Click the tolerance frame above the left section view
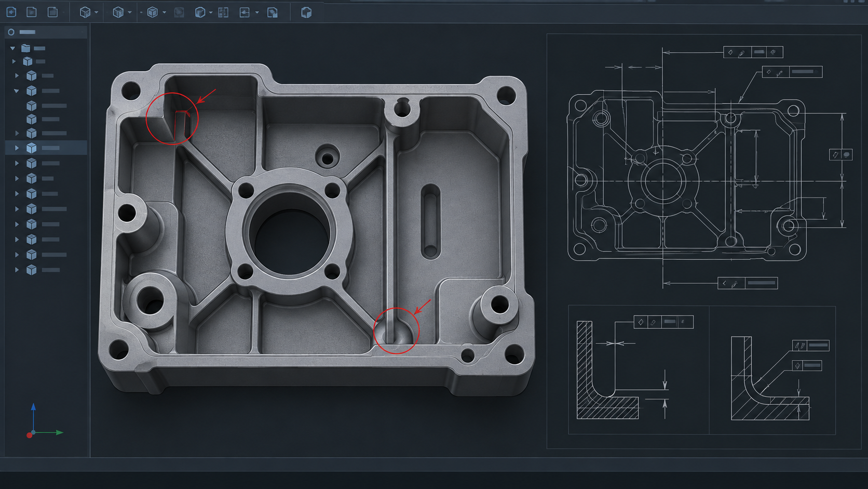Screen dimensions: 868x489 pos(663,322)
